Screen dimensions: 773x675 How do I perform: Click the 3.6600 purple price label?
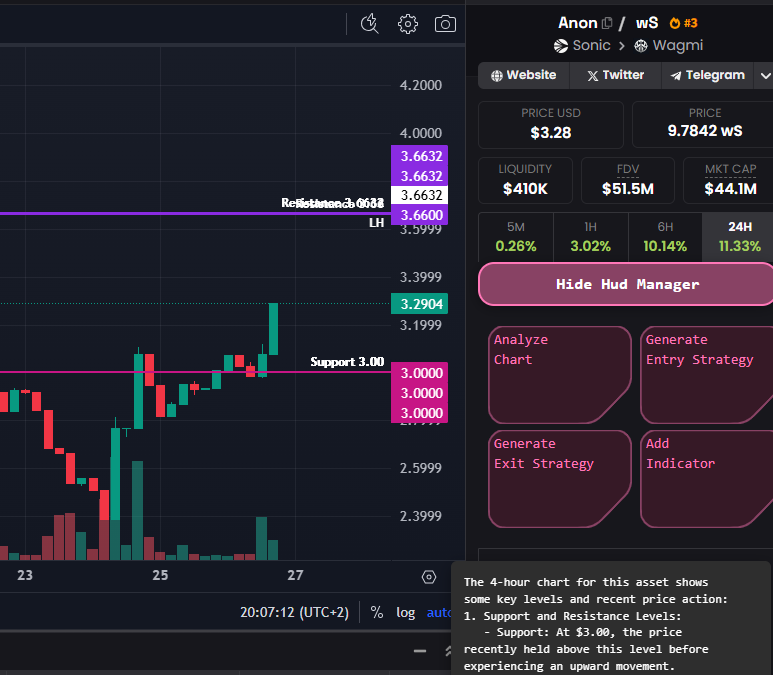point(420,215)
